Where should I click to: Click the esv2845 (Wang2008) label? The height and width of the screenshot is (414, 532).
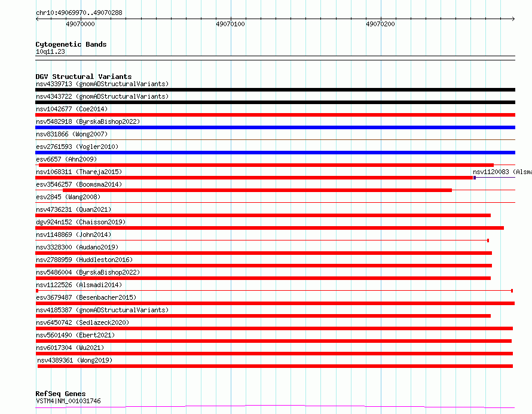(x=68, y=197)
